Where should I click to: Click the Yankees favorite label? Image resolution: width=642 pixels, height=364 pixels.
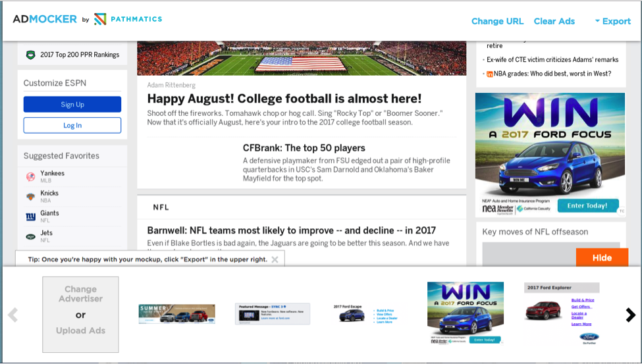[53, 173]
